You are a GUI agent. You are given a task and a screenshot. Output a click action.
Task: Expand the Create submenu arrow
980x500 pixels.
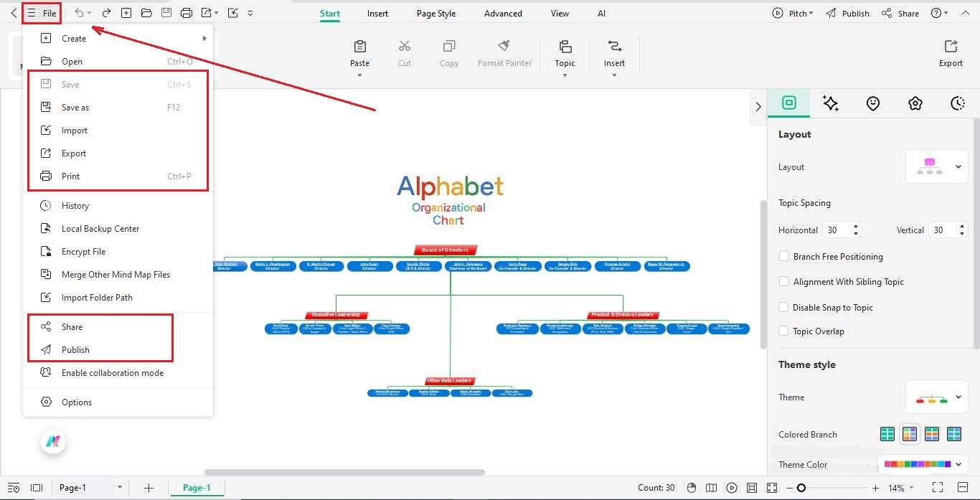tap(204, 38)
